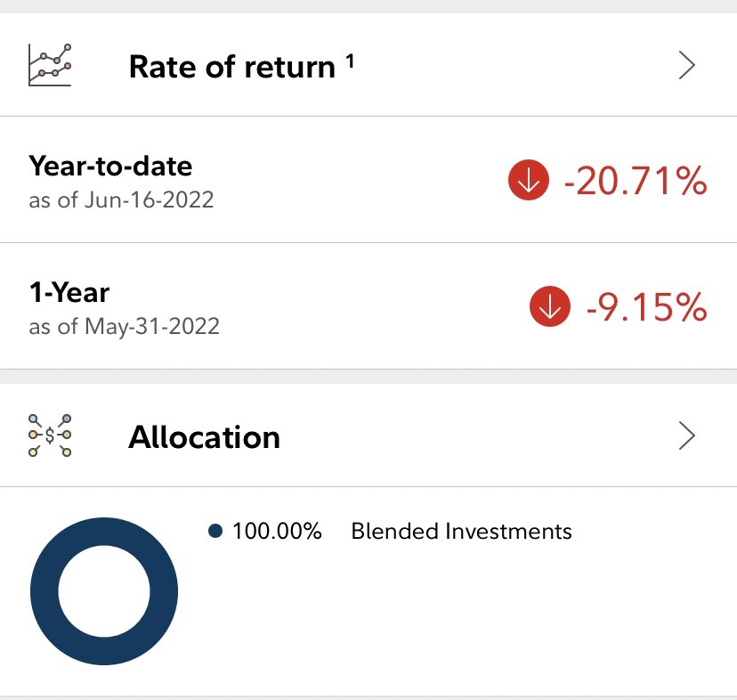
Task: Tap the red down arrow next to -20.71%
Action: coord(529,180)
